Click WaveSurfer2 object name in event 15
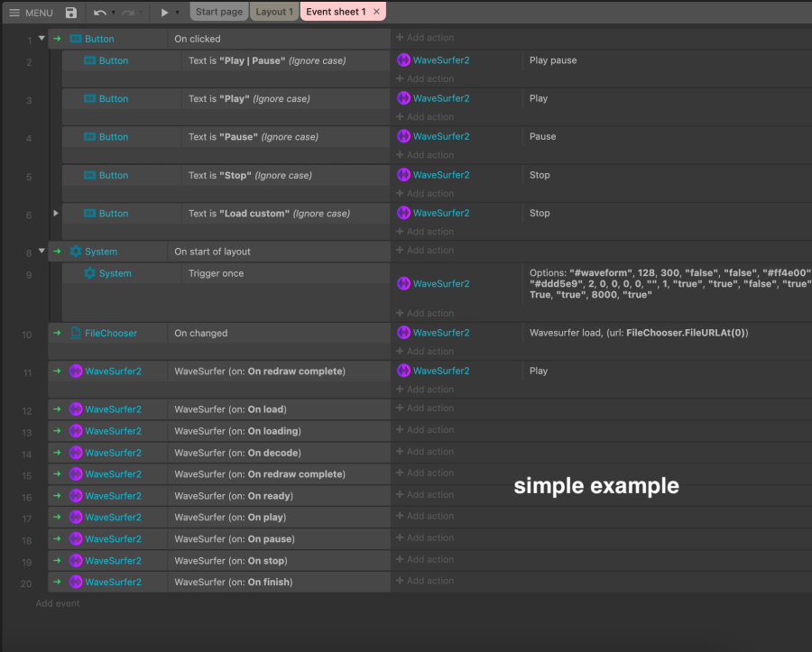Image resolution: width=812 pixels, height=652 pixels. pyautogui.click(x=113, y=474)
